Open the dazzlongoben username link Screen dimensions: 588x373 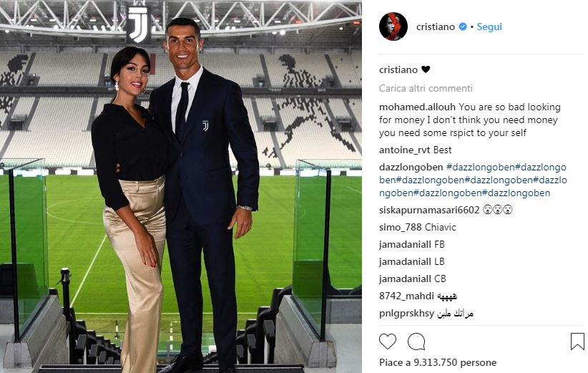411,167
